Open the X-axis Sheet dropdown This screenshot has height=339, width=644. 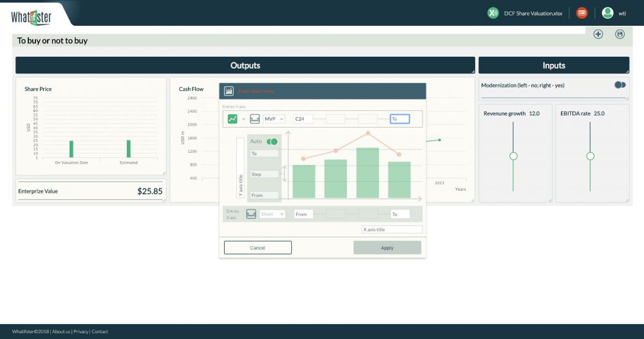272,214
